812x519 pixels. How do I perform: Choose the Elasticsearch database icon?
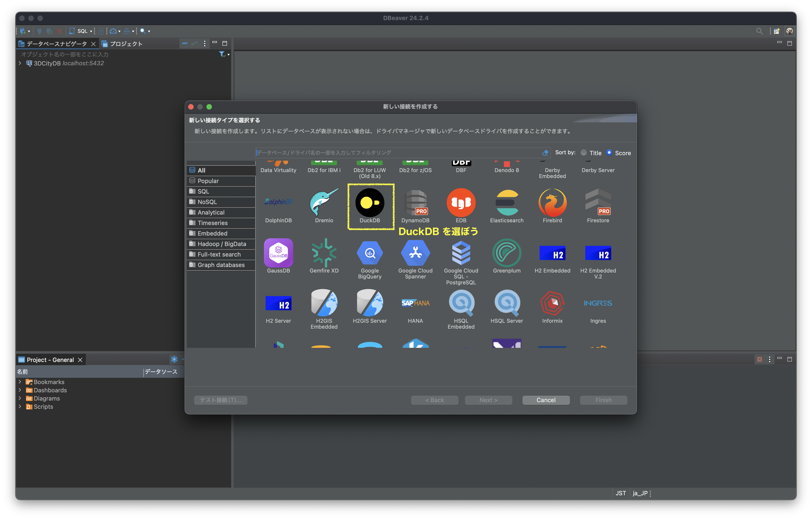[x=506, y=203]
